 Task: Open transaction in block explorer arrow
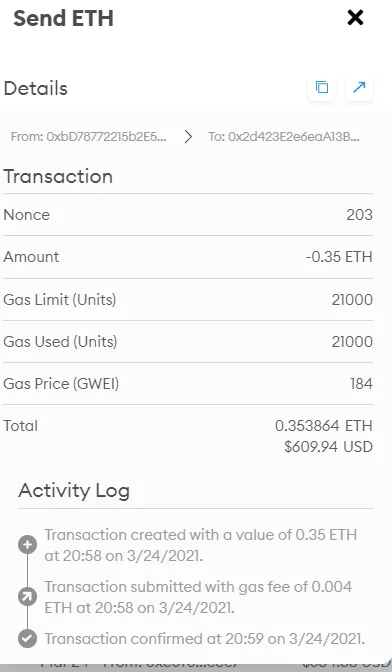(x=359, y=87)
